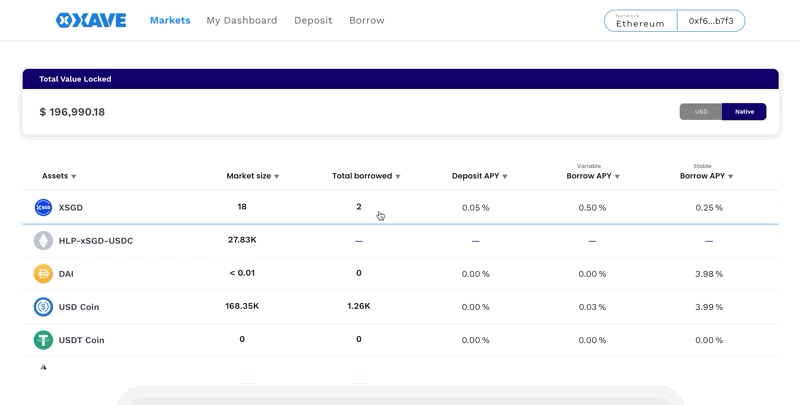Open the Borrow page
The height and width of the screenshot is (405, 800).
click(367, 20)
